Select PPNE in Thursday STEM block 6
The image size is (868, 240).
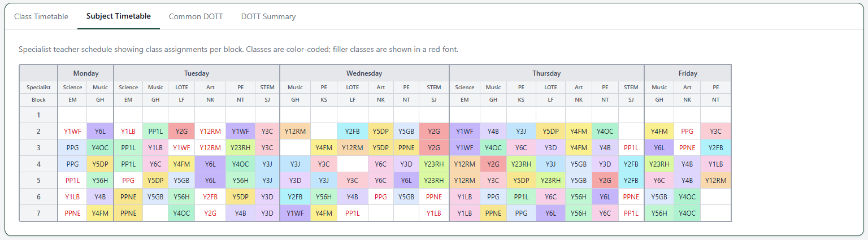click(631, 197)
